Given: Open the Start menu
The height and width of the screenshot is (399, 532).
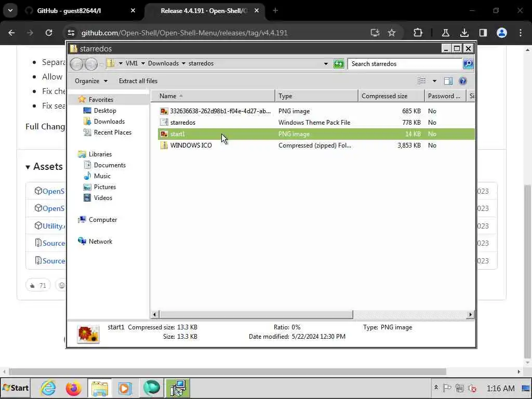Looking at the screenshot, I should (16, 388).
